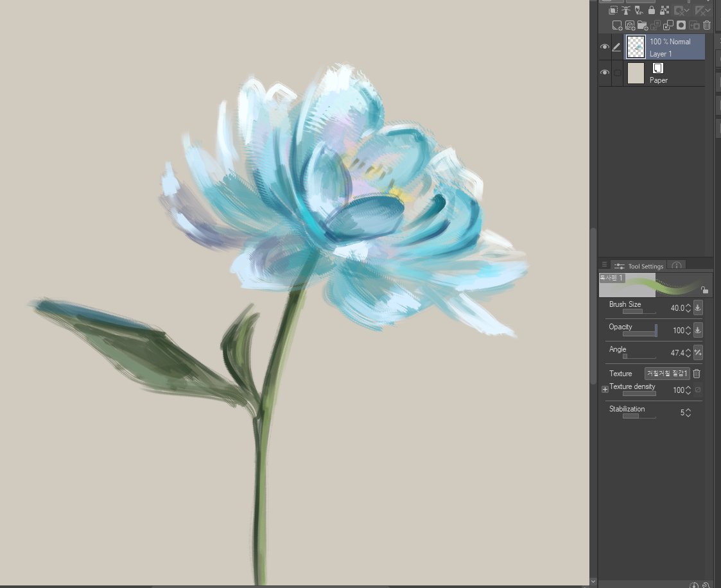The height and width of the screenshot is (588, 721).
Task: Create a new vector layer
Action: (x=630, y=25)
